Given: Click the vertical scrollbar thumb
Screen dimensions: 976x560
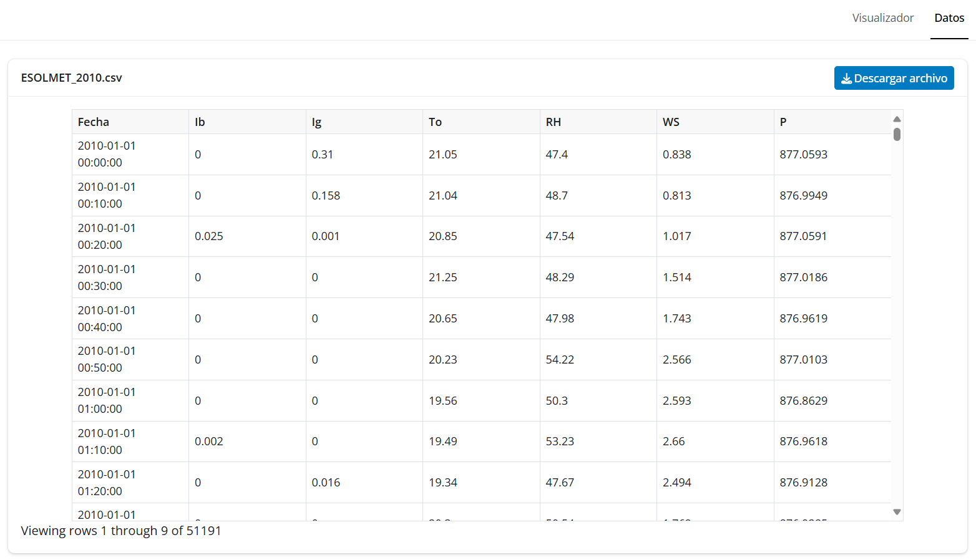Looking at the screenshot, I should pyautogui.click(x=897, y=134).
